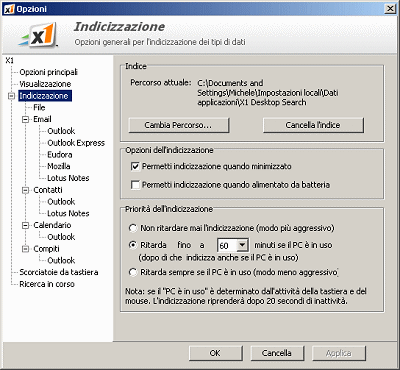
Task: Open the 60 minutes dropdown
Action: point(242,245)
